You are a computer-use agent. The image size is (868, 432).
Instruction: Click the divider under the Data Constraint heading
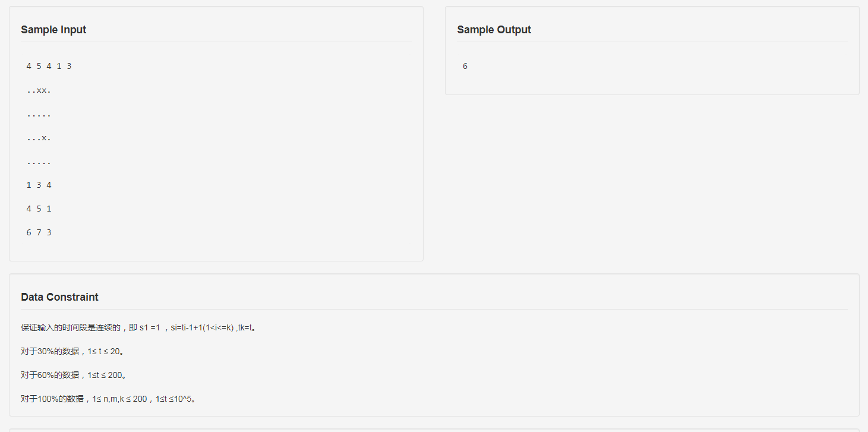434,309
